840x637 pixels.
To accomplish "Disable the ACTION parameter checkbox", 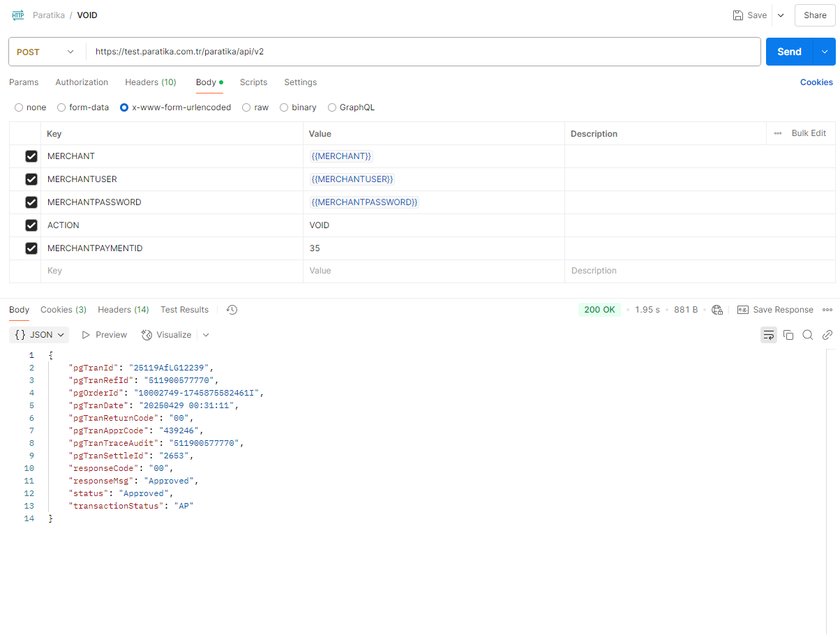I will (31, 225).
